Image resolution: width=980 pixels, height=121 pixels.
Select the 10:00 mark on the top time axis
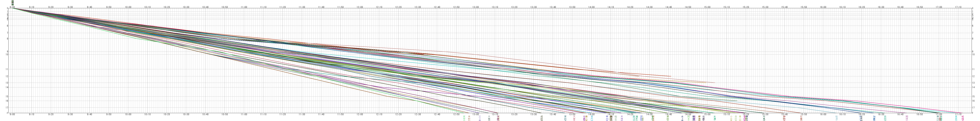coord(128,7)
